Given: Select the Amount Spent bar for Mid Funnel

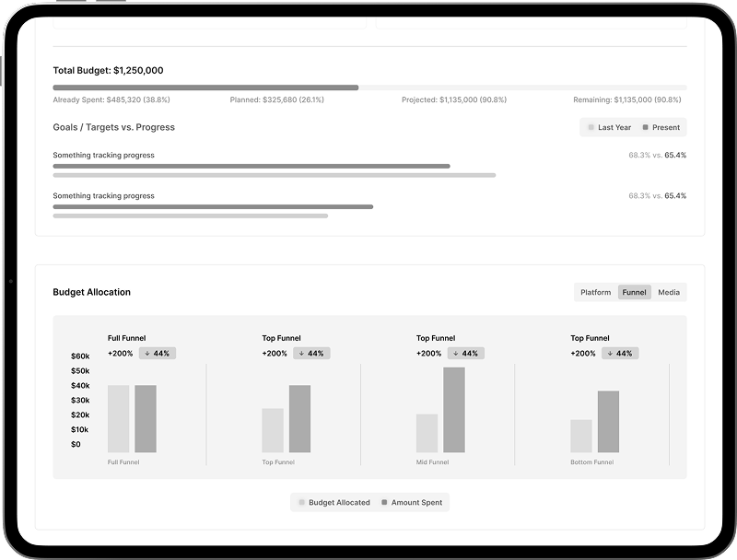Looking at the screenshot, I should pos(454,410).
